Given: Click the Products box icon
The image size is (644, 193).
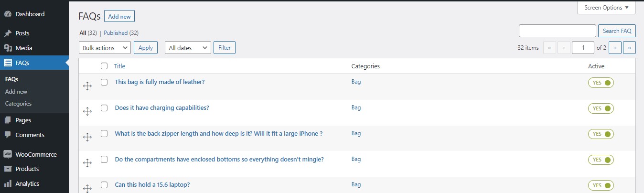Looking at the screenshot, I should [8, 169].
